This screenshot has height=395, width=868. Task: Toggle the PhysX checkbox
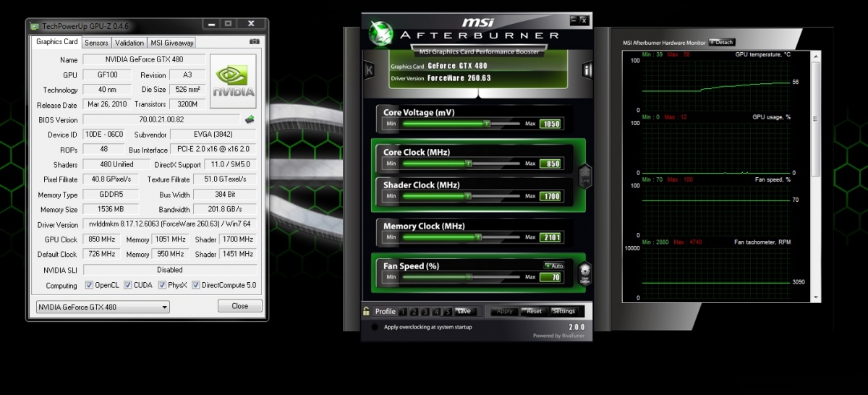pos(162,285)
